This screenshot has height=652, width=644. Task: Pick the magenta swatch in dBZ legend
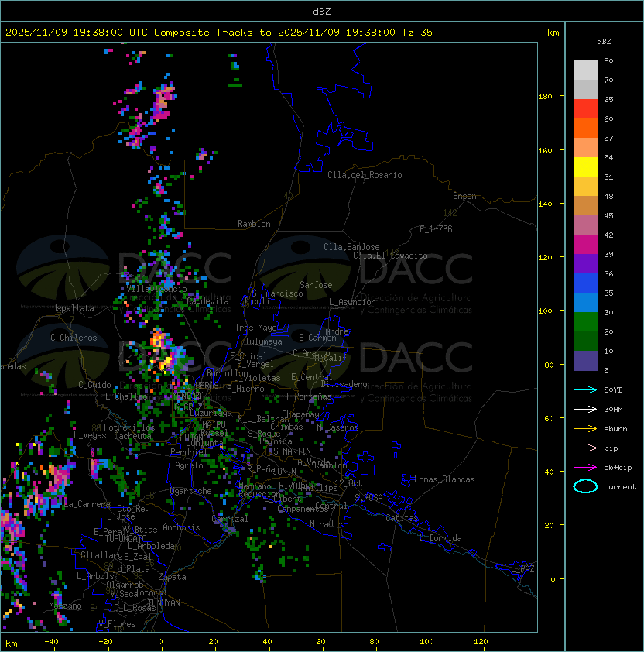pyautogui.click(x=585, y=245)
